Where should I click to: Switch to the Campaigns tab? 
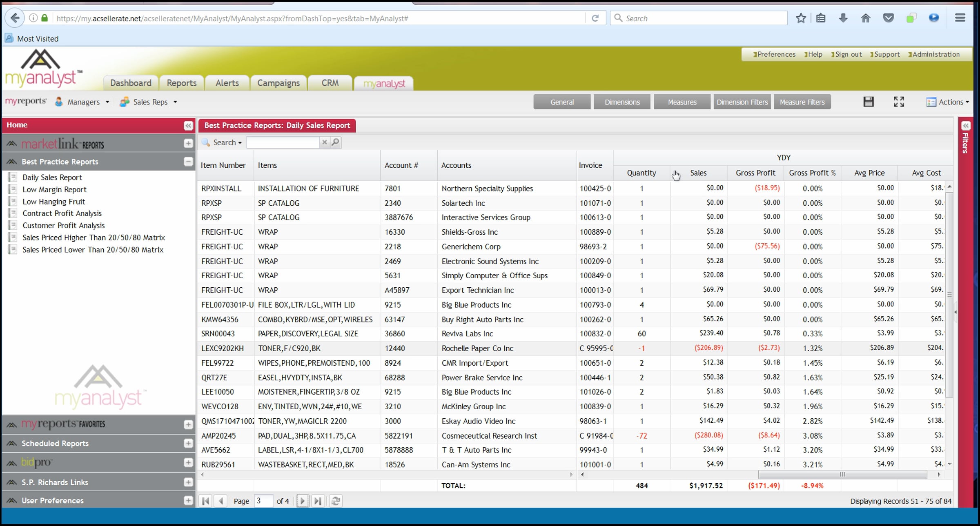(278, 83)
